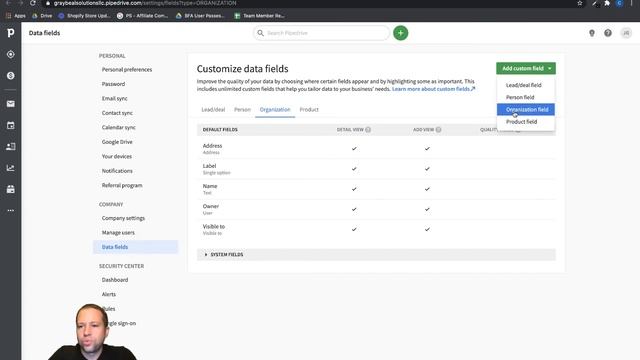Toggle Owner add view checkmark
Screen dimensions: 640x360
(427, 209)
